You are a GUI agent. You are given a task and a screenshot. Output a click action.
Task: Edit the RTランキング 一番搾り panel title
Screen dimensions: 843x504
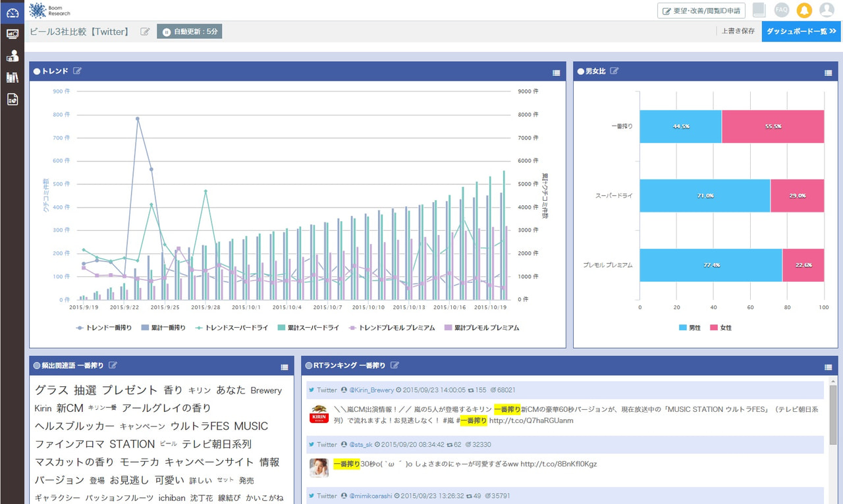click(x=394, y=365)
